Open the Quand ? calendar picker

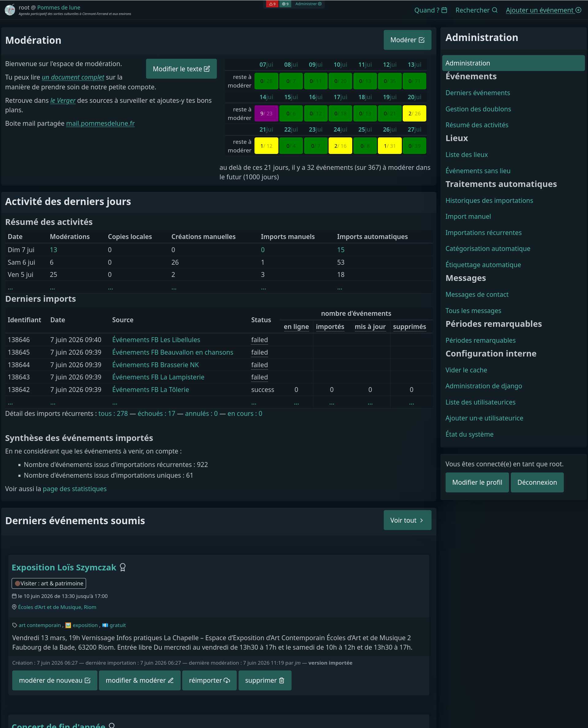tap(431, 10)
